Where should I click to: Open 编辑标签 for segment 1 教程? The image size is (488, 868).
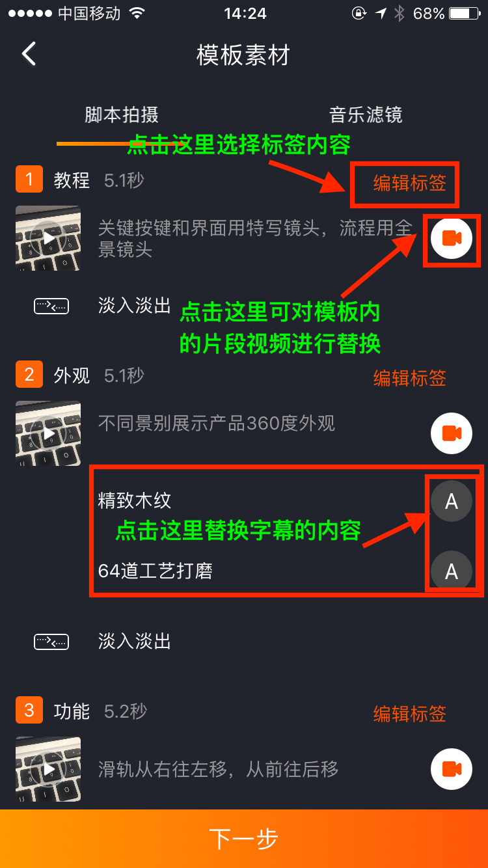[x=410, y=183]
